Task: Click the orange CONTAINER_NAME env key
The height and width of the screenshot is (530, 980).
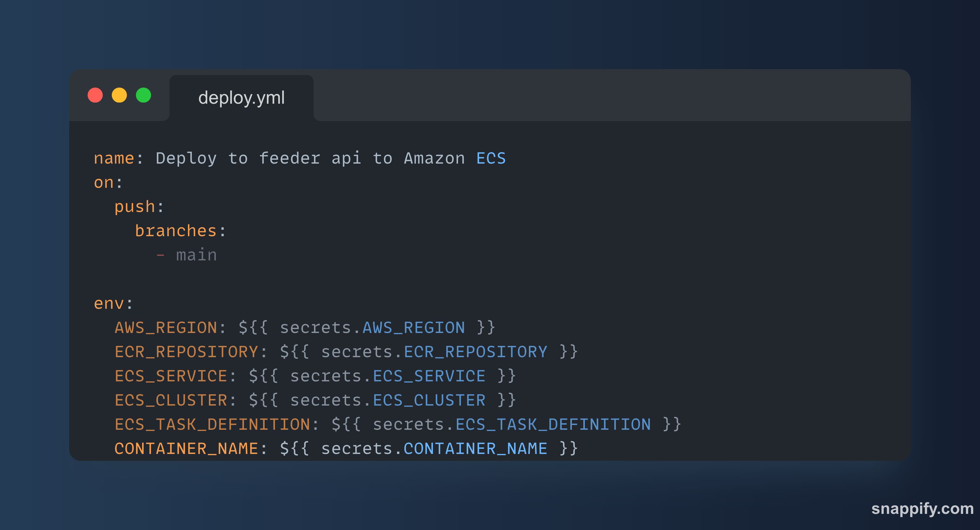Action: pyautogui.click(x=186, y=449)
